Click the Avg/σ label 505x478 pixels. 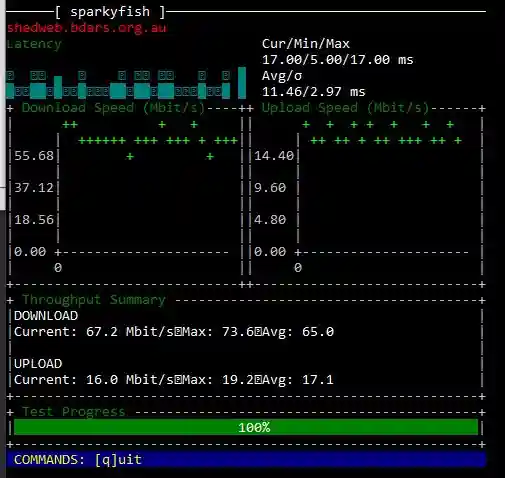click(282, 76)
